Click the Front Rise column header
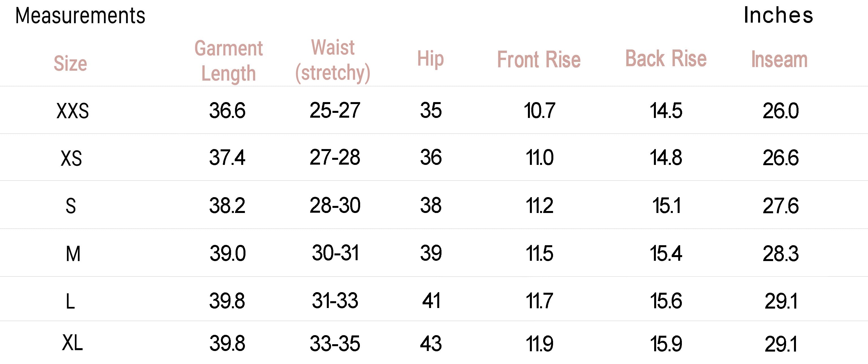This screenshot has width=868, height=364. 539,60
